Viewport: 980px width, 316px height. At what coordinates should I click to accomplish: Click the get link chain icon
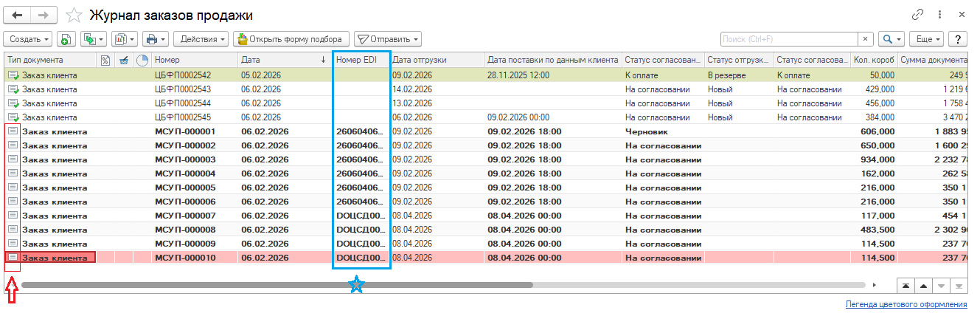[x=918, y=15]
